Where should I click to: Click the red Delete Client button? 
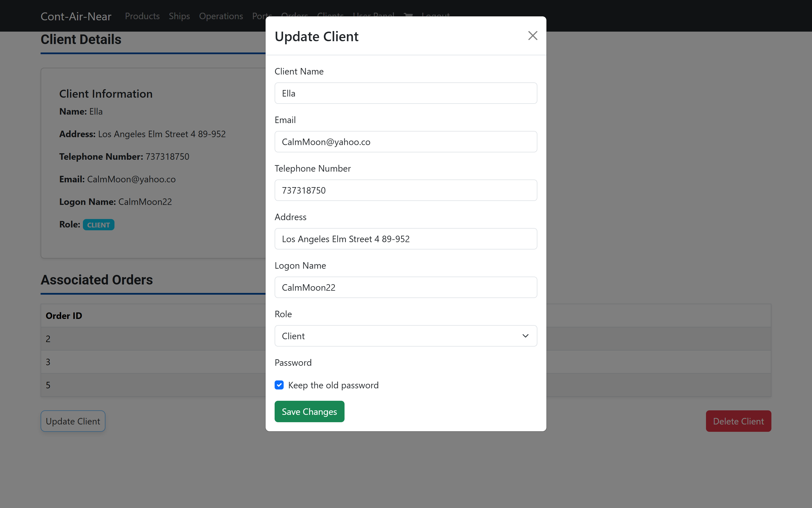click(738, 421)
